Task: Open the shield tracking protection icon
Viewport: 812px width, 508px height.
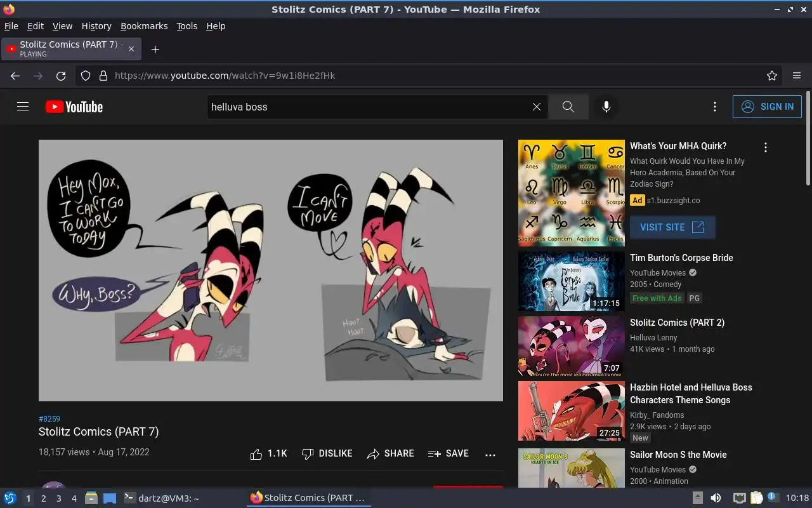Action: click(86, 76)
